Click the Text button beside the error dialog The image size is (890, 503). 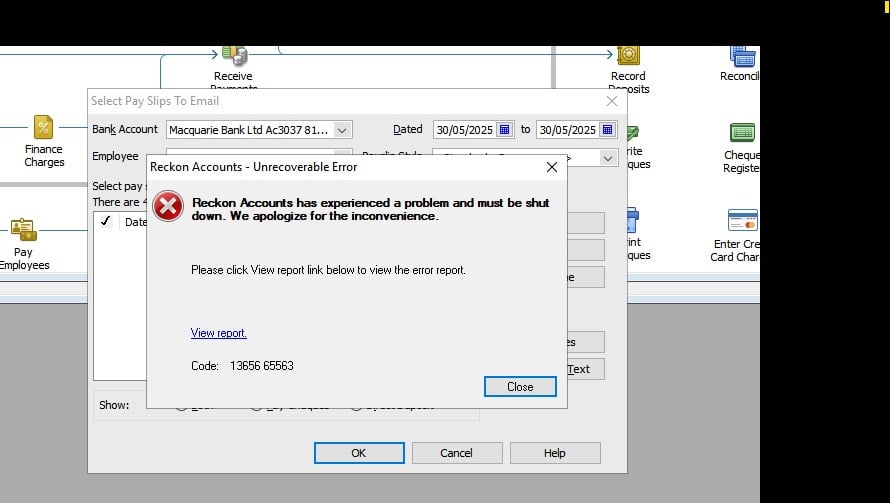586,369
